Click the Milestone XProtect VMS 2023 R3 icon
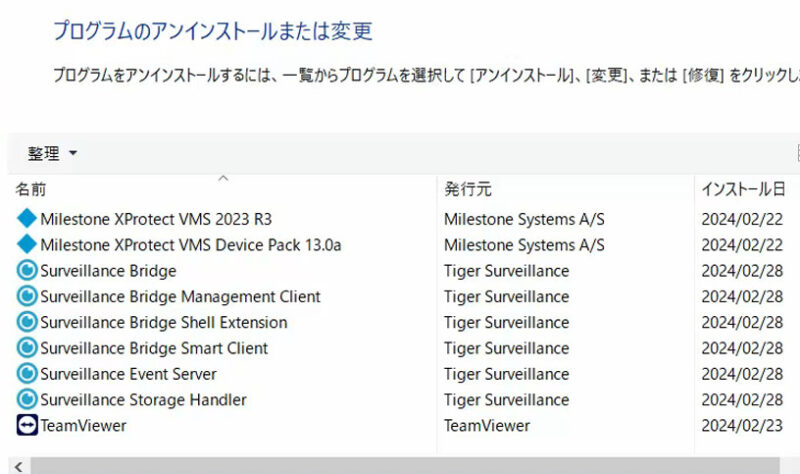 [x=27, y=218]
